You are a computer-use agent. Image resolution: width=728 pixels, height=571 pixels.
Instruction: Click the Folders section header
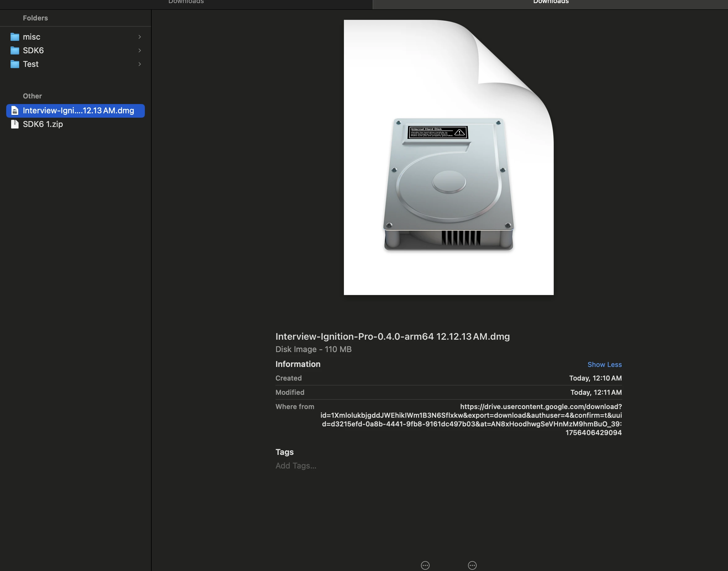35,18
